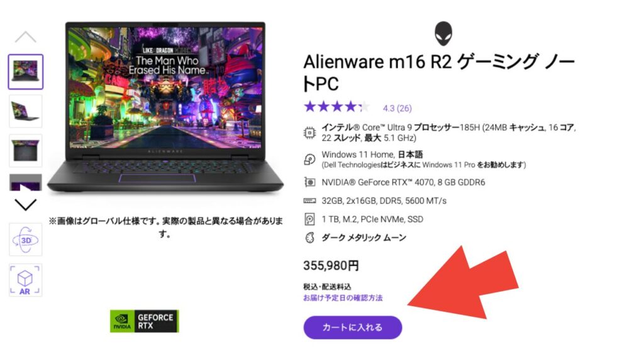Viewport: 644px width, 362px height.
Task: Select the top-down laptop thumbnail
Action: (25, 151)
